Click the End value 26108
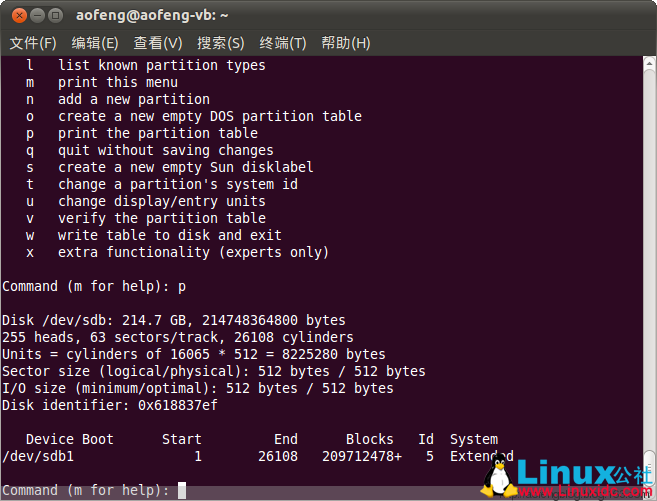Screen dimensions: 657x501 [278, 456]
